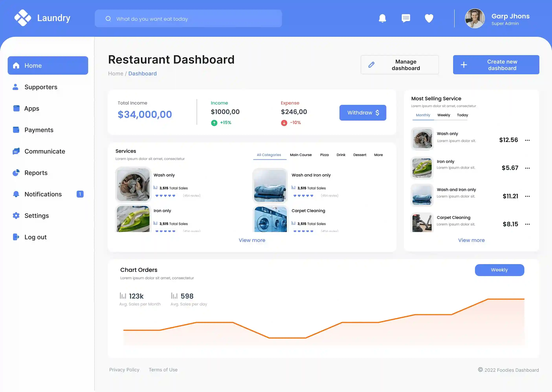Click View more under Services
This screenshot has width=552, height=392.
pos(252,240)
